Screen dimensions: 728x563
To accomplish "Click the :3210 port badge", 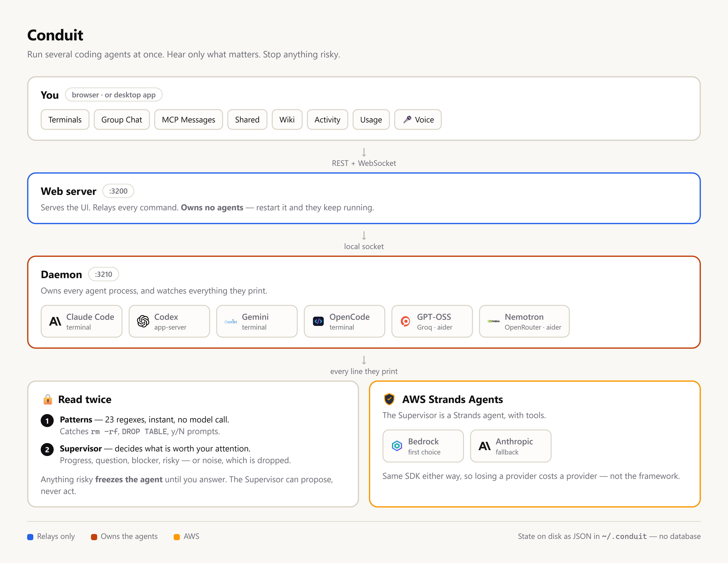I will pyautogui.click(x=103, y=274).
